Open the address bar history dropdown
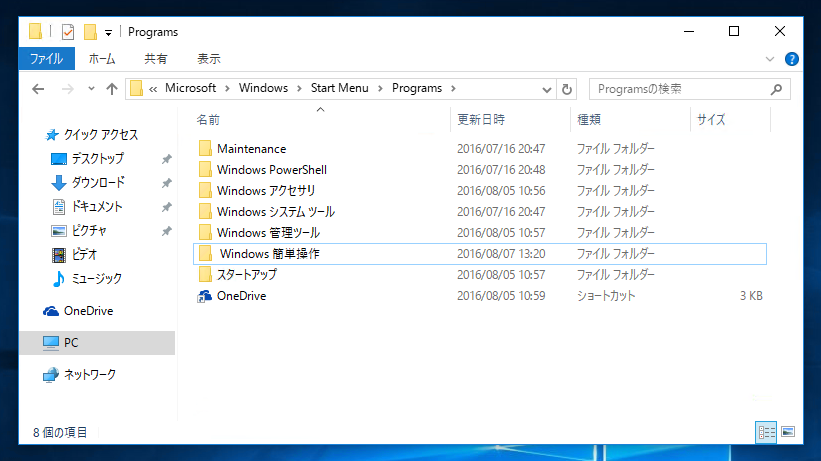The height and width of the screenshot is (461, 821). 547,90
